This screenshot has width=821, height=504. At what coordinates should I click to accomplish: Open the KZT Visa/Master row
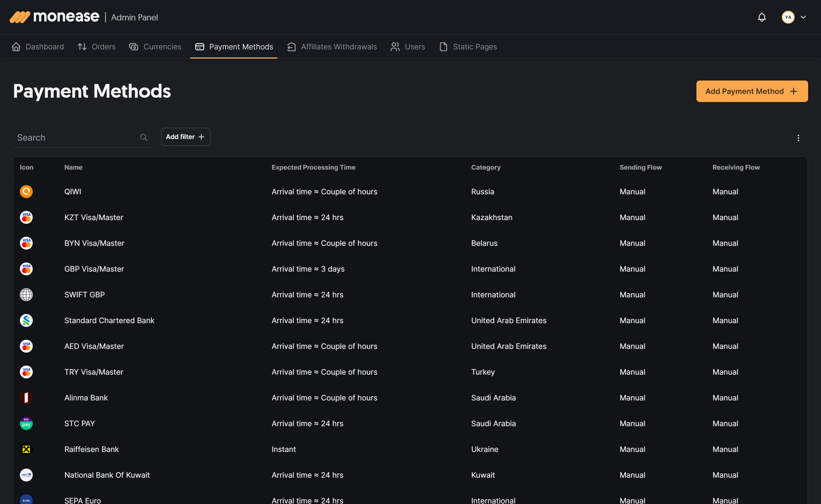(x=94, y=217)
